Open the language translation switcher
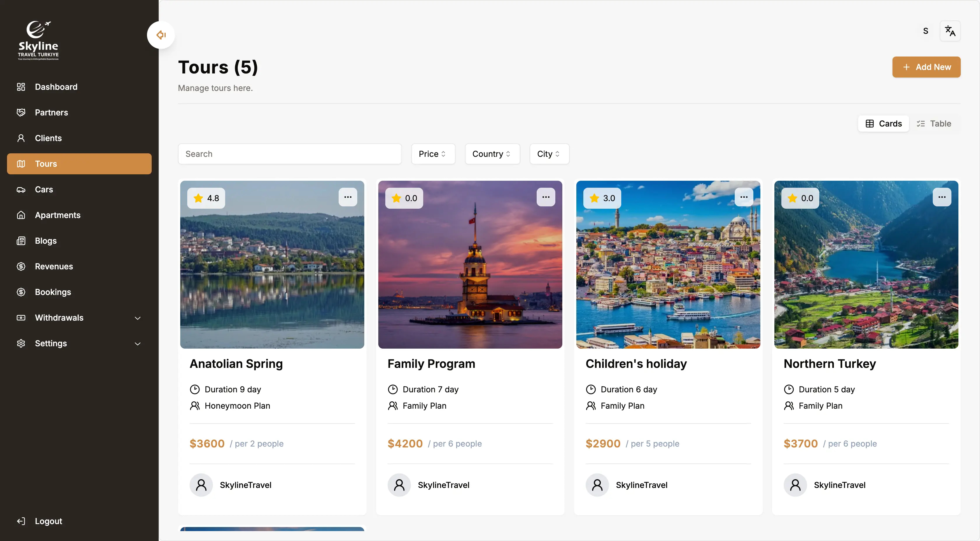Image resolution: width=980 pixels, height=541 pixels. (950, 31)
